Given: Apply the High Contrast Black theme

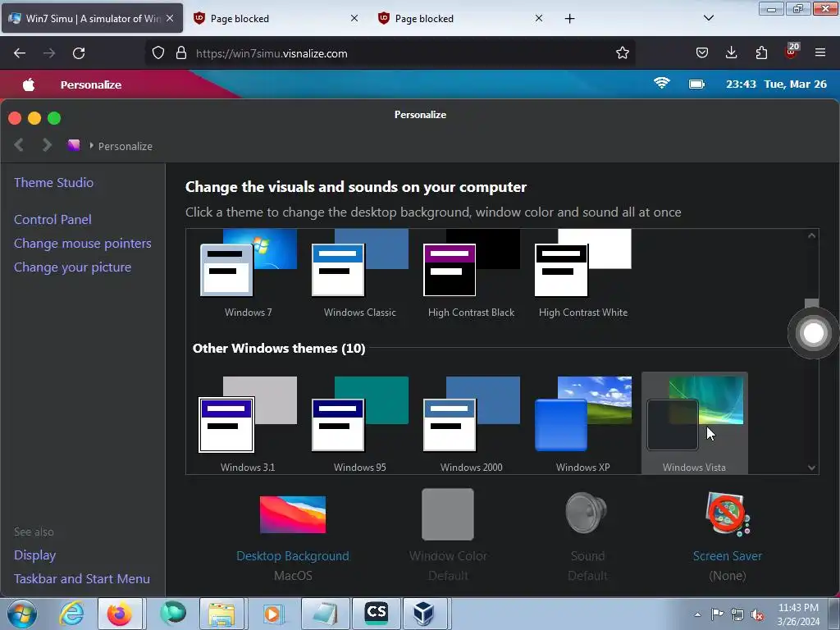Looking at the screenshot, I should click(471, 274).
